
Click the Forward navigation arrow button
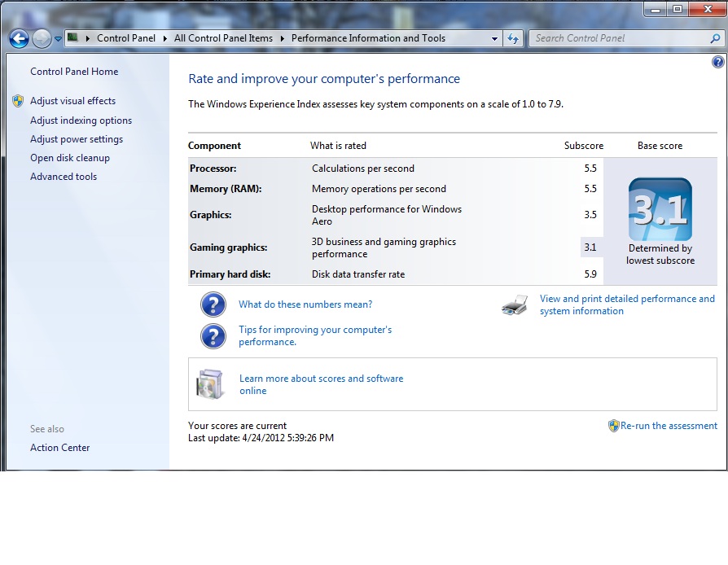(x=42, y=38)
